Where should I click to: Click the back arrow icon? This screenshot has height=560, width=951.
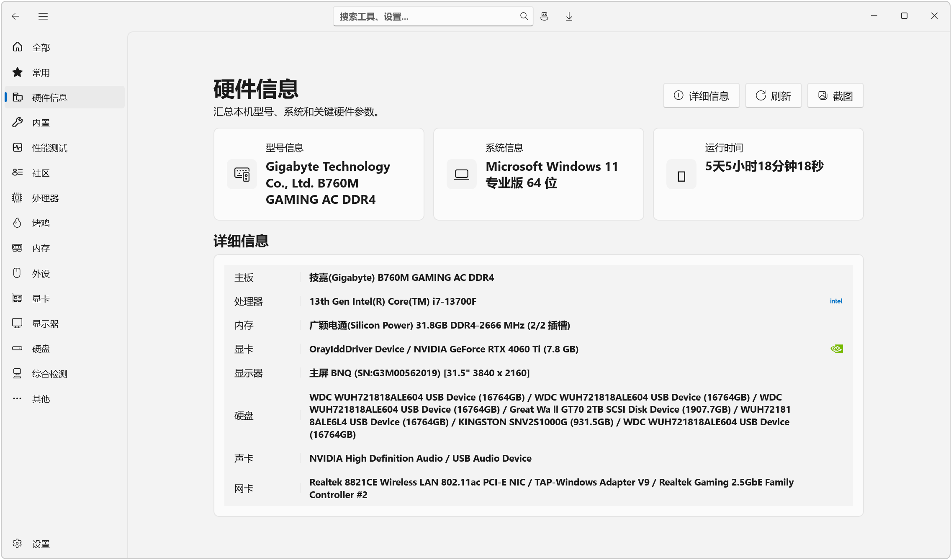(15, 16)
